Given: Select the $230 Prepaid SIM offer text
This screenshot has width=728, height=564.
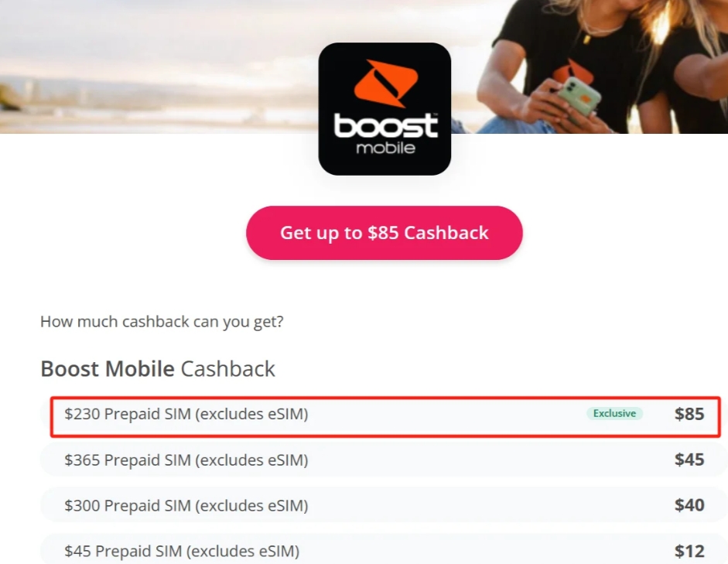Looking at the screenshot, I should (x=186, y=414).
